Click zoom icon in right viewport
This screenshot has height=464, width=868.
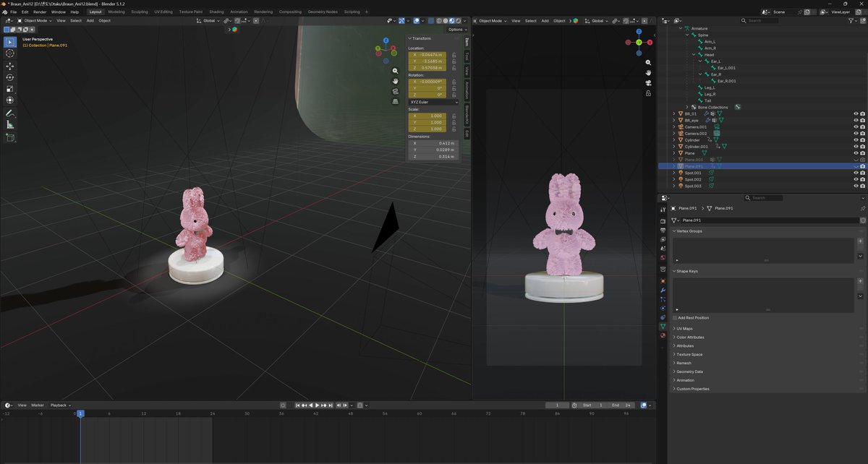pyautogui.click(x=648, y=63)
